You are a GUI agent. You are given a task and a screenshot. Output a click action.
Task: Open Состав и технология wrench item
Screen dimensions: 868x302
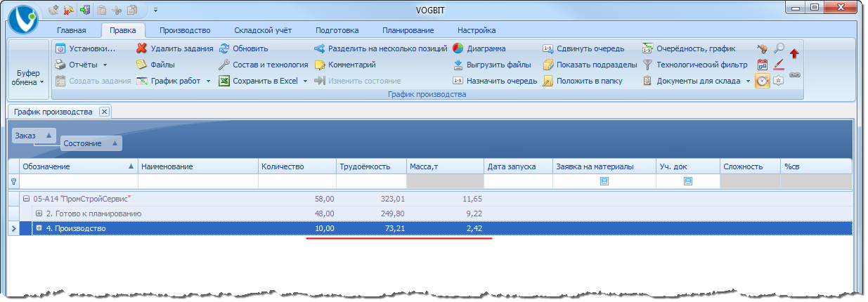[263, 65]
